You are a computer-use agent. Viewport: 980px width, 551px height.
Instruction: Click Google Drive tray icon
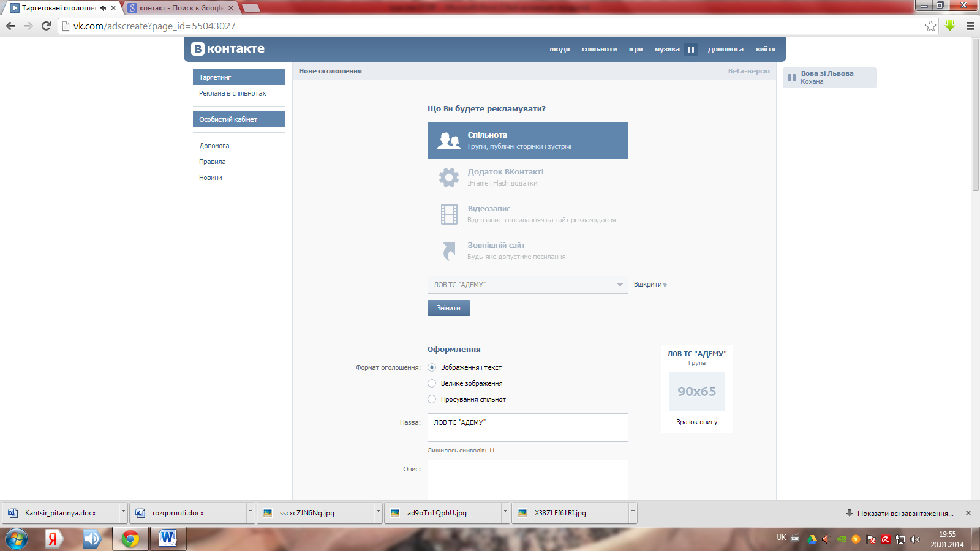(812, 539)
